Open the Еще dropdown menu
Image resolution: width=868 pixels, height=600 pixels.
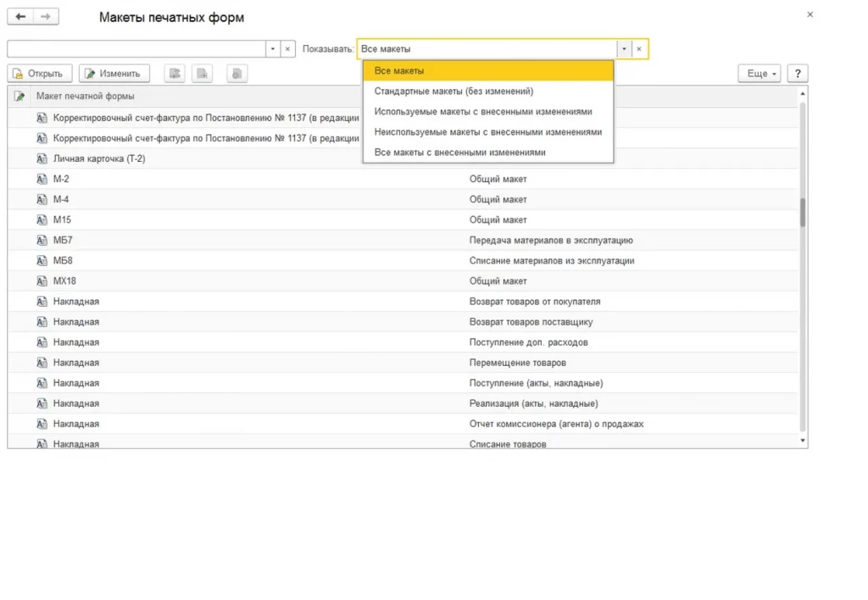point(759,74)
